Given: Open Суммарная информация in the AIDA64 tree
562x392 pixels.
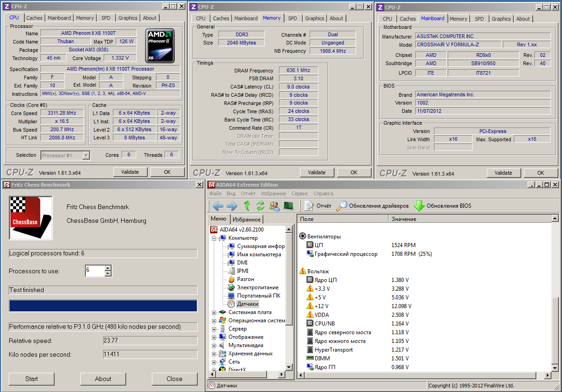Looking at the screenshot, I should [256, 246].
